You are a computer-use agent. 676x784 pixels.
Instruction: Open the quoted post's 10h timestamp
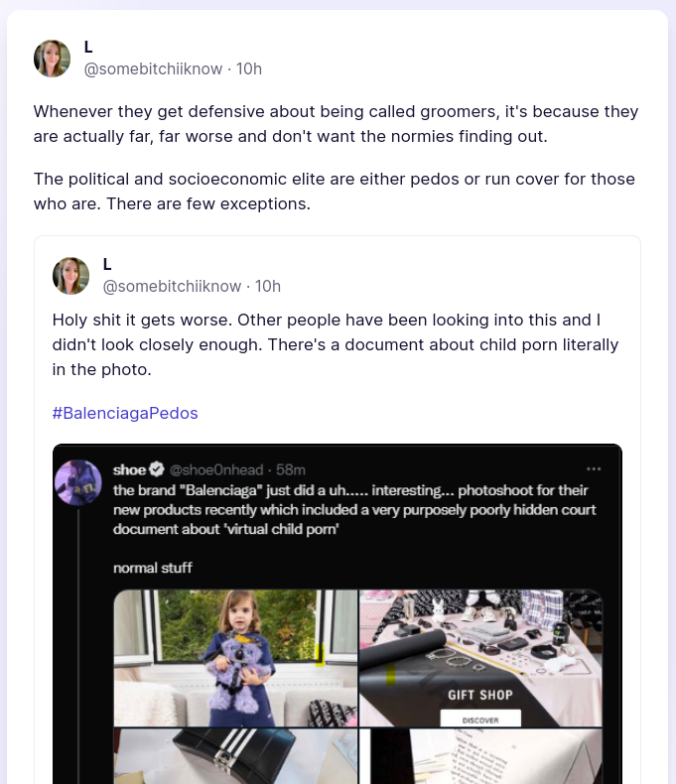(x=268, y=286)
